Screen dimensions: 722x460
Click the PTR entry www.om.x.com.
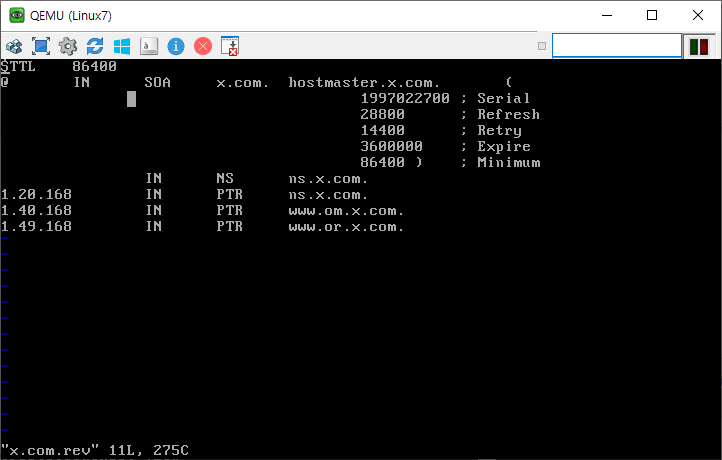[x=346, y=210]
